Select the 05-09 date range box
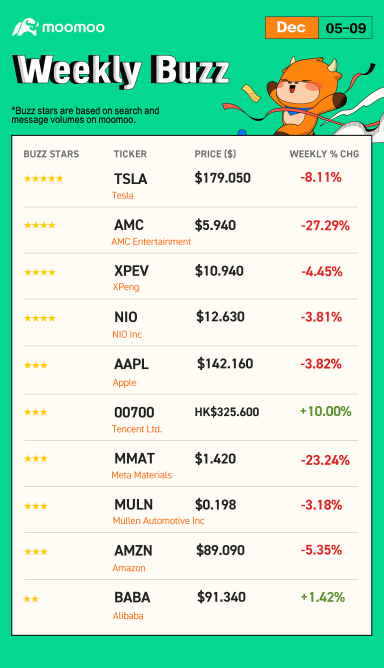The image size is (384, 668). tap(345, 28)
